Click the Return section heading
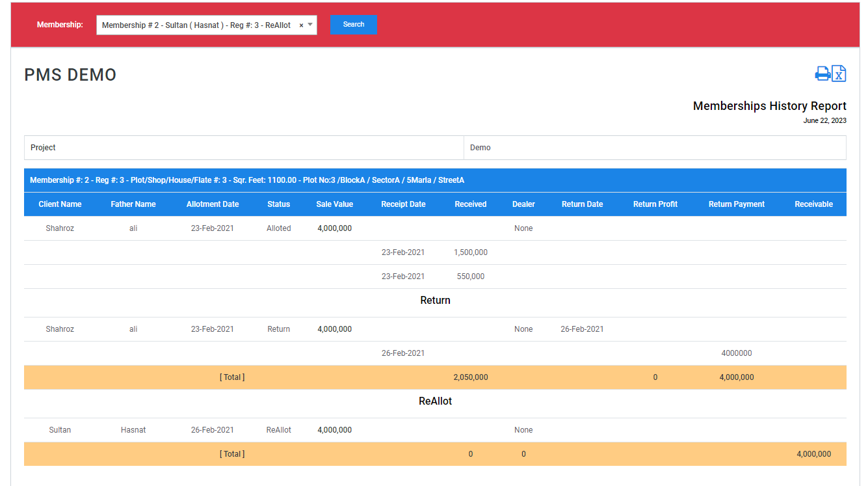The image size is (868, 486). 435,301
